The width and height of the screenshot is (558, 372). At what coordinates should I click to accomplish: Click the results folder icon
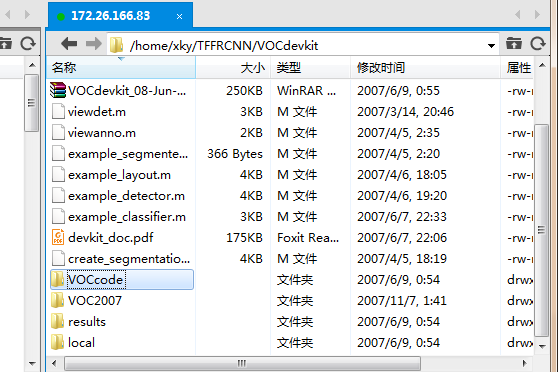click(x=58, y=321)
